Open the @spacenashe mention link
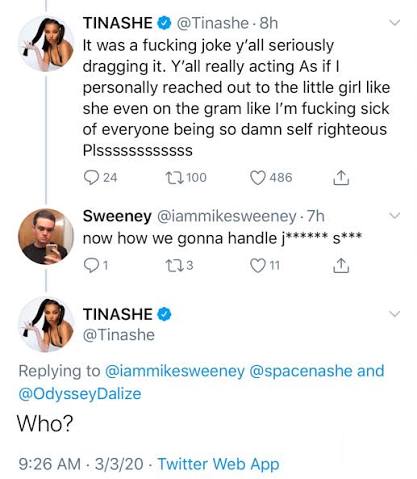This screenshot has height=479, width=417. (301, 371)
